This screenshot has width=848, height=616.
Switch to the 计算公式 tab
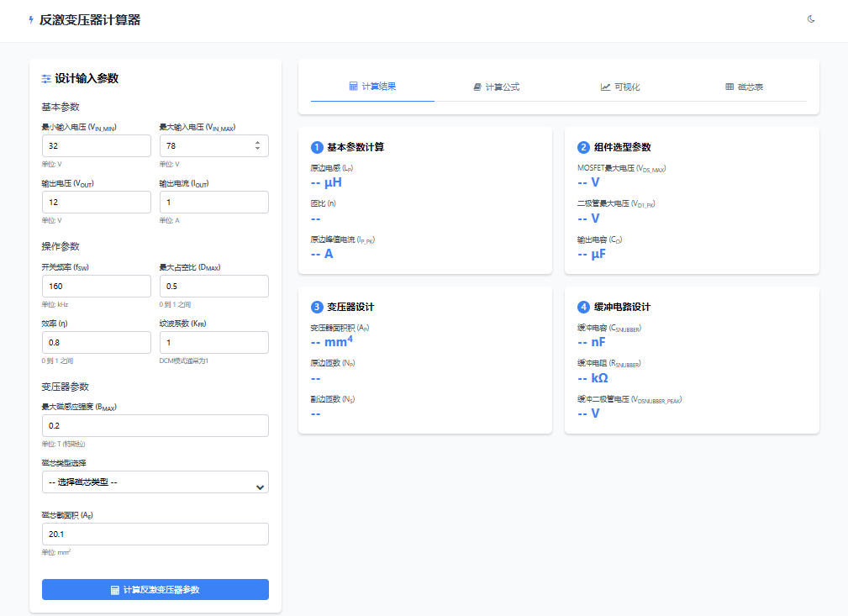[x=496, y=87]
